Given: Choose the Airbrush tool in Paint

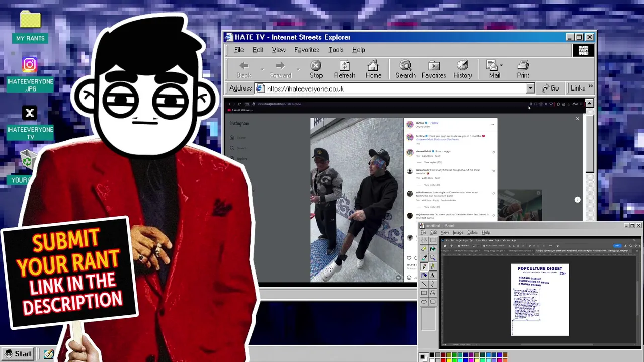Looking at the screenshot, I should [x=424, y=275].
